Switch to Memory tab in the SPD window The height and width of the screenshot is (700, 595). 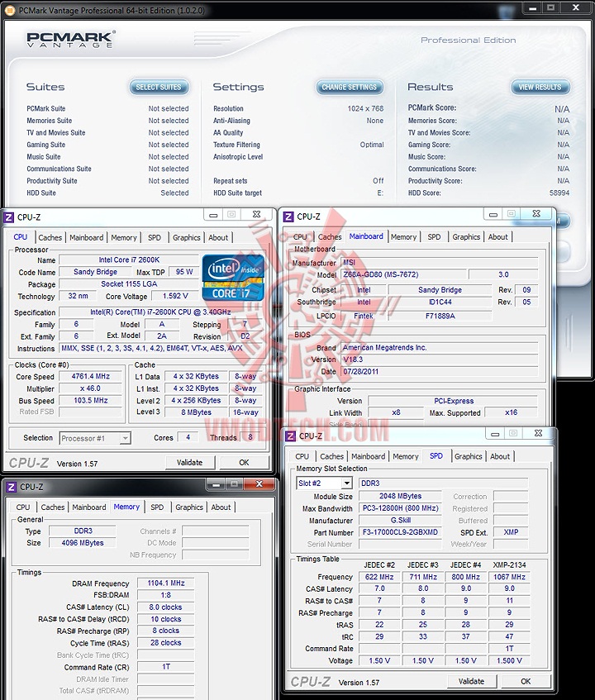tap(405, 456)
